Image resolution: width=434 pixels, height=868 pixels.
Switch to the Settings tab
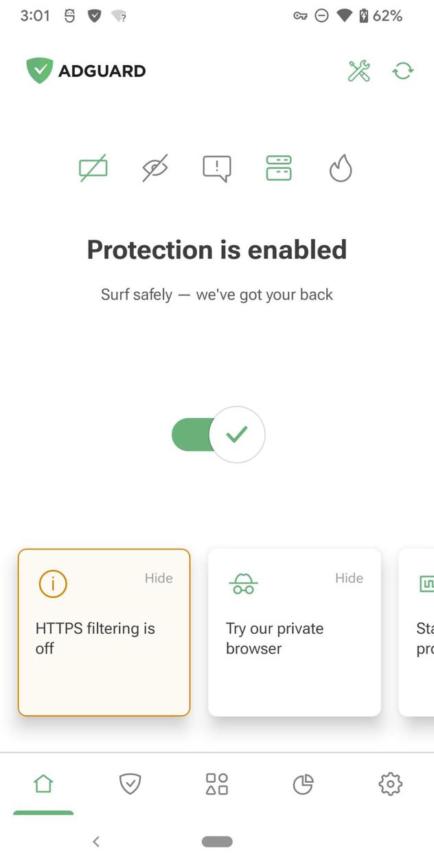tap(390, 784)
